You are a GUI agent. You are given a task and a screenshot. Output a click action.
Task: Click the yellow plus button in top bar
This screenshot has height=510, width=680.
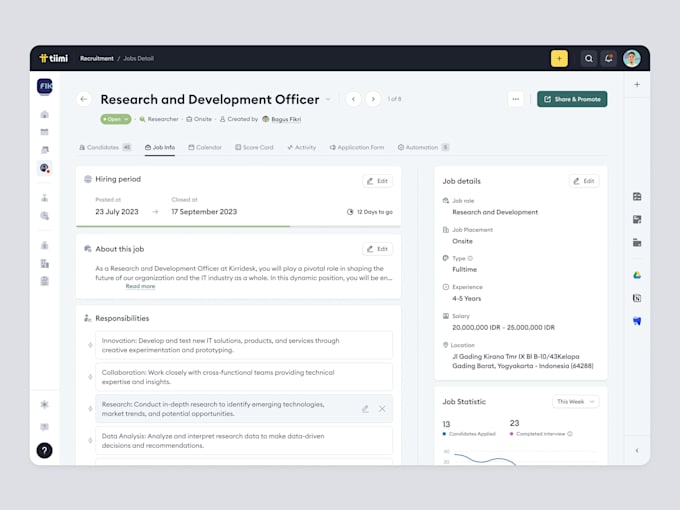click(x=559, y=59)
